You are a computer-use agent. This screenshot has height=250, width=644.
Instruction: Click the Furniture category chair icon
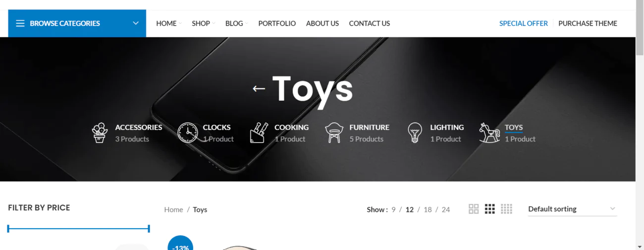[x=334, y=133]
